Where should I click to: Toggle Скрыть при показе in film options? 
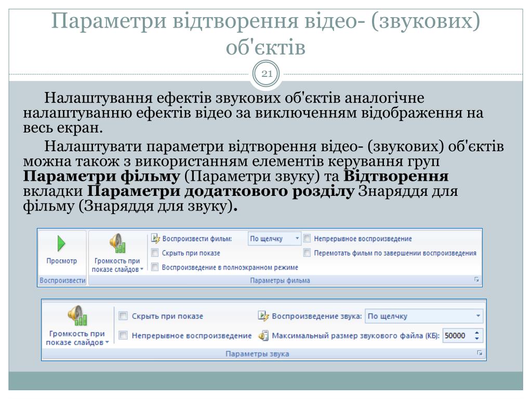155,253
